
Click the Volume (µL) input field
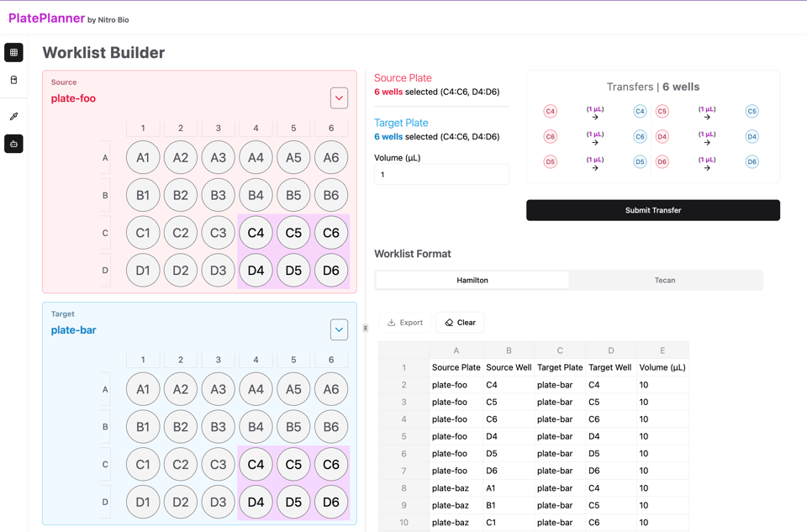pos(441,175)
